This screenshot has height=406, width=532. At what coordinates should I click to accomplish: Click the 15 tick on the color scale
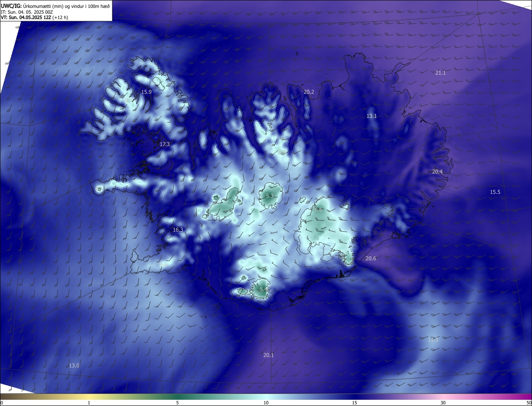tap(355, 403)
